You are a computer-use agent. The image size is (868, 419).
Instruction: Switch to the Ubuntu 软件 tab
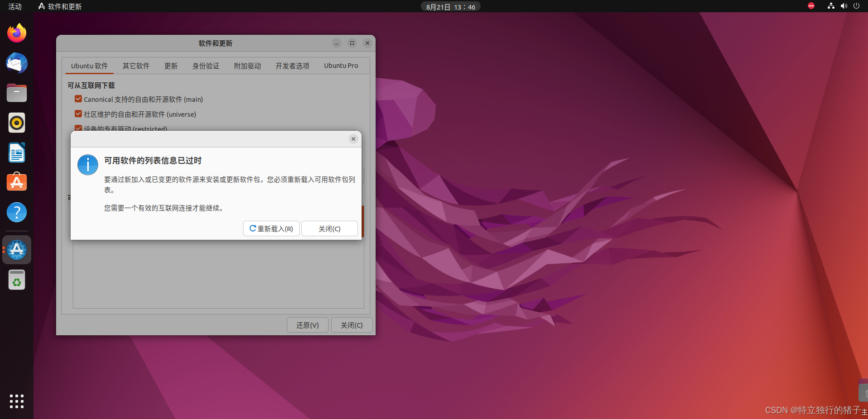click(x=89, y=66)
